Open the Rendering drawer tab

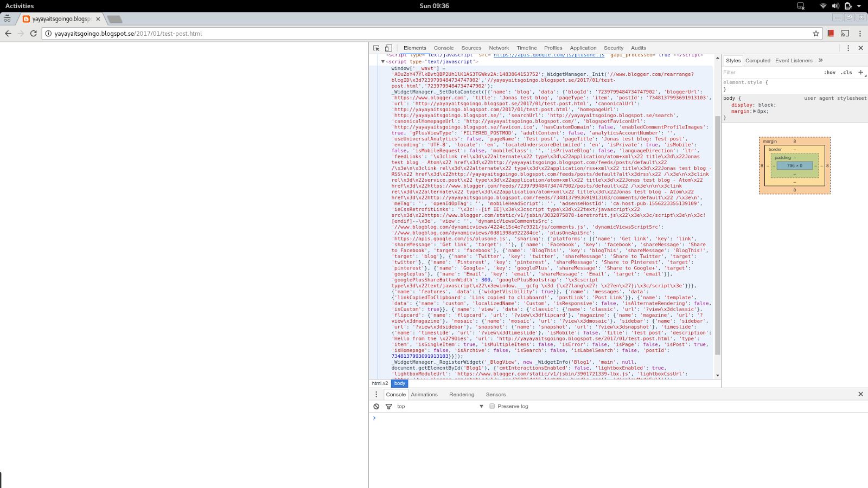pyautogui.click(x=462, y=395)
